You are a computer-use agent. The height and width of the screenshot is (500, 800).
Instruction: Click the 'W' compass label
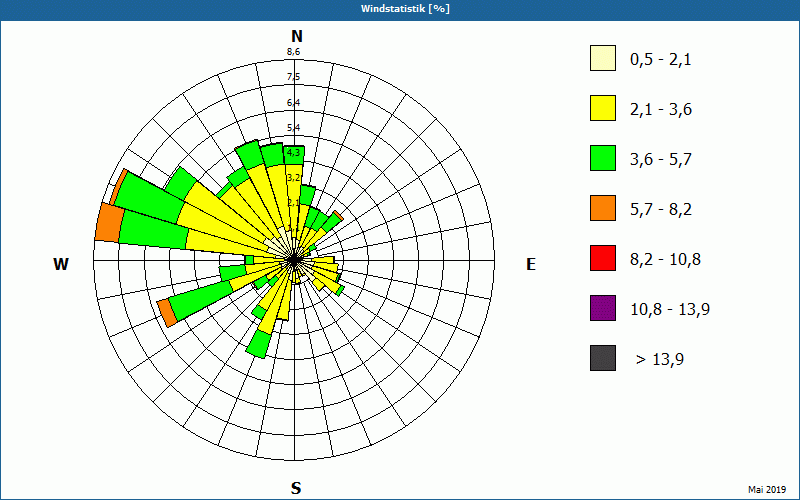click(x=61, y=264)
